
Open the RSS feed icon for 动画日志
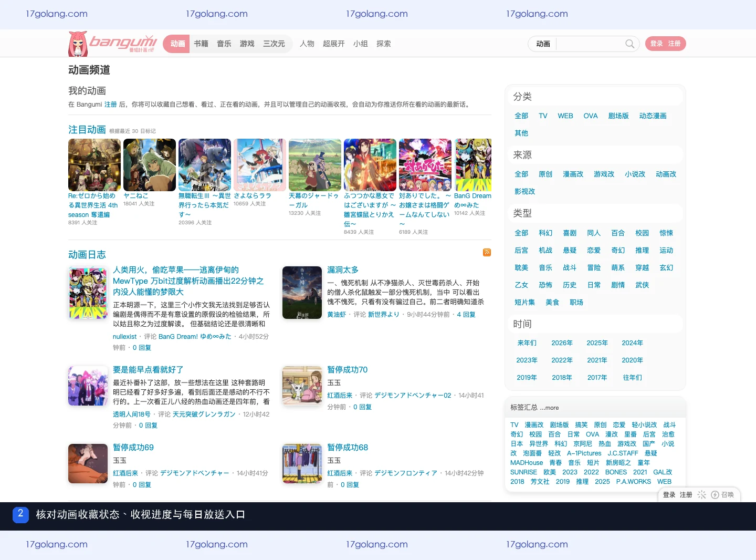(487, 253)
